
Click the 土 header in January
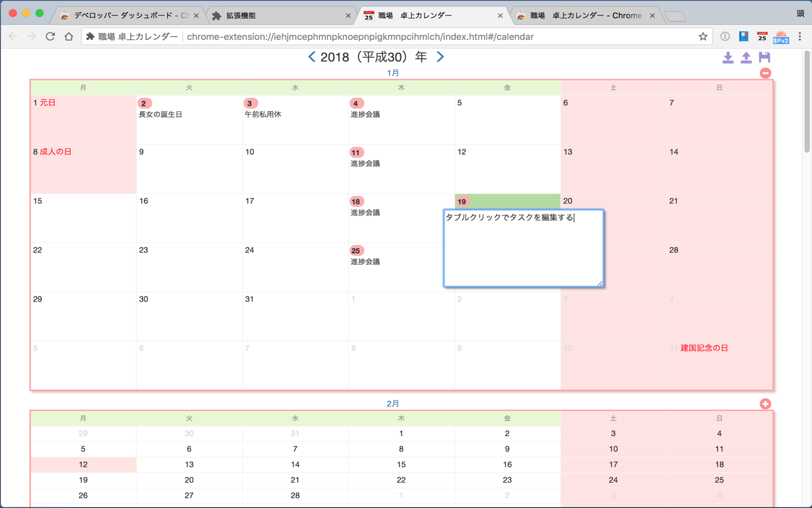tap(613, 88)
